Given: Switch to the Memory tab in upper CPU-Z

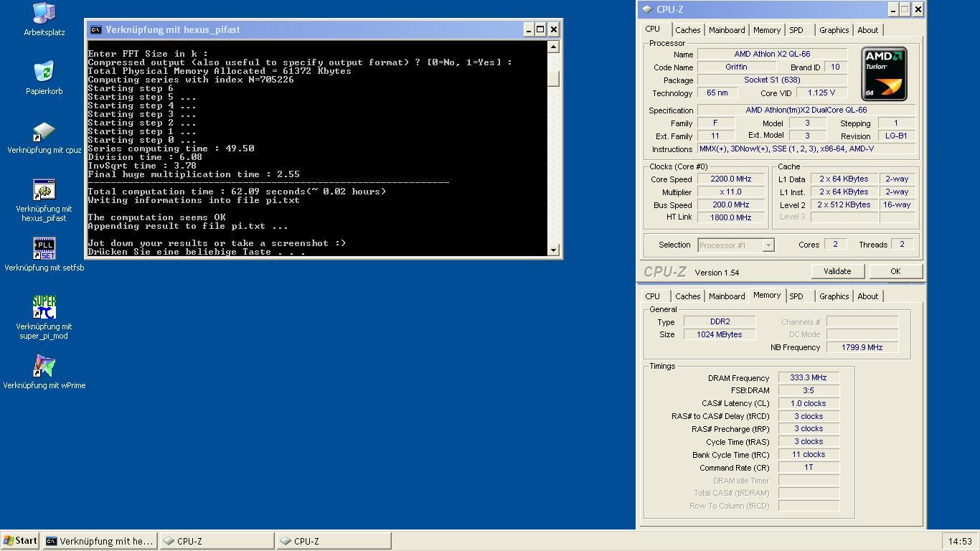Looking at the screenshot, I should [767, 30].
